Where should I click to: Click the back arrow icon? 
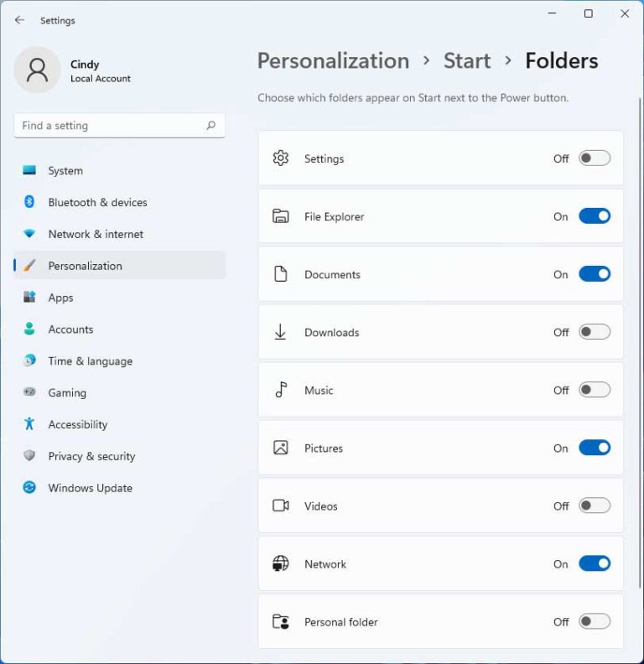click(x=19, y=20)
